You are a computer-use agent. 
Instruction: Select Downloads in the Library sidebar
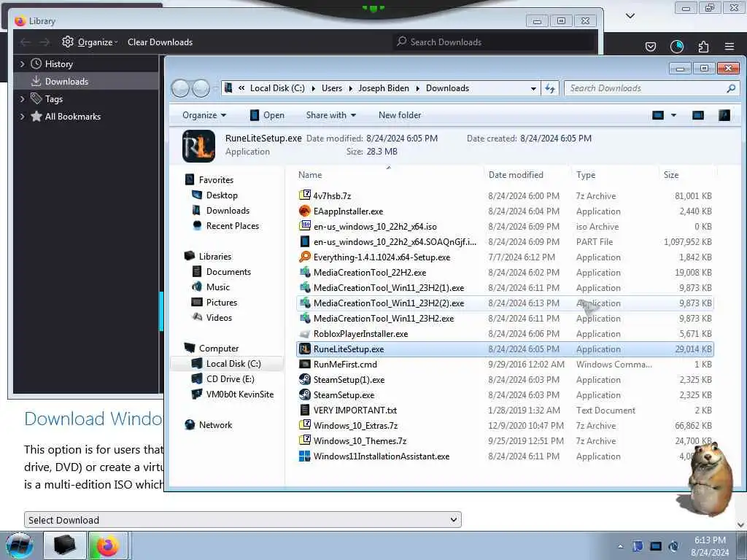click(x=86, y=82)
